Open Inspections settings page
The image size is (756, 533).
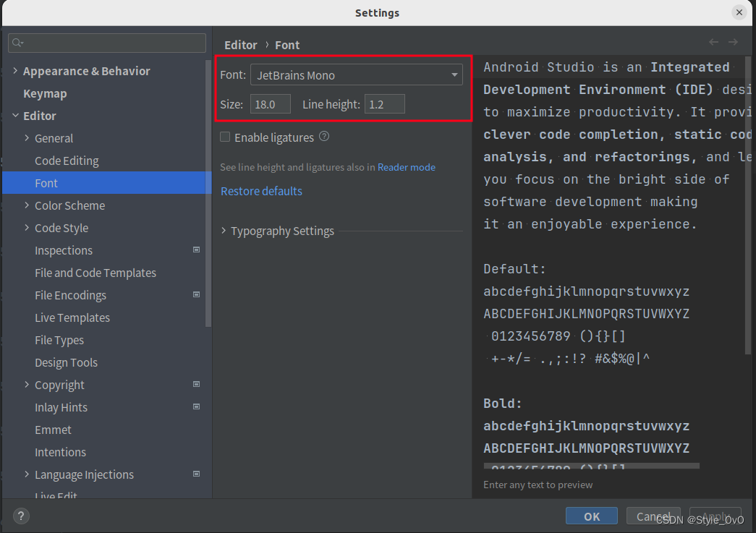(64, 250)
